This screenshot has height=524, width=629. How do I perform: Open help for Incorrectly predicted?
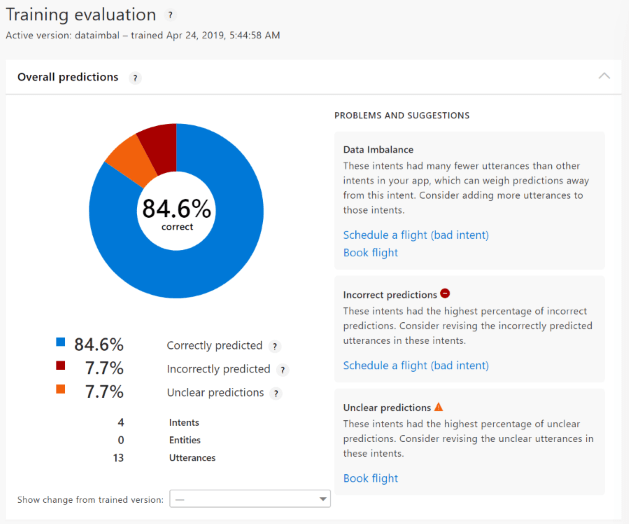tap(282, 369)
